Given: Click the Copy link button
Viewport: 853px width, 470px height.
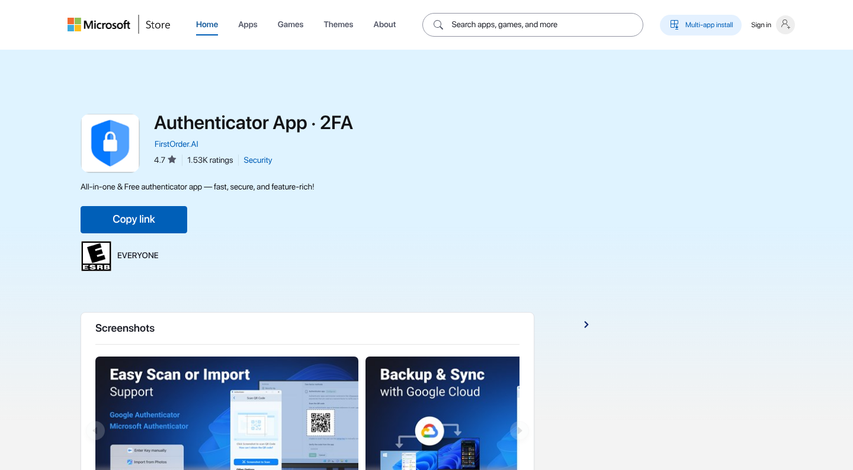Looking at the screenshot, I should (x=134, y=219).
